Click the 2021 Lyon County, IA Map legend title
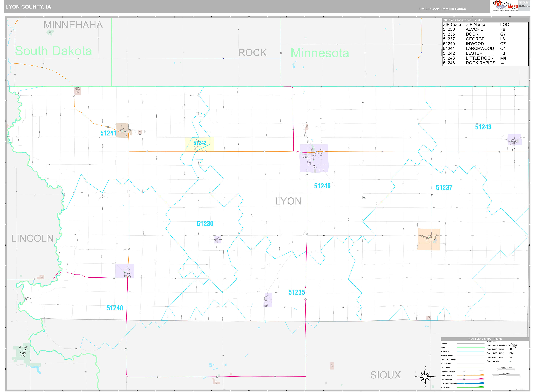 pyautogui.click(x=485, y=339)
